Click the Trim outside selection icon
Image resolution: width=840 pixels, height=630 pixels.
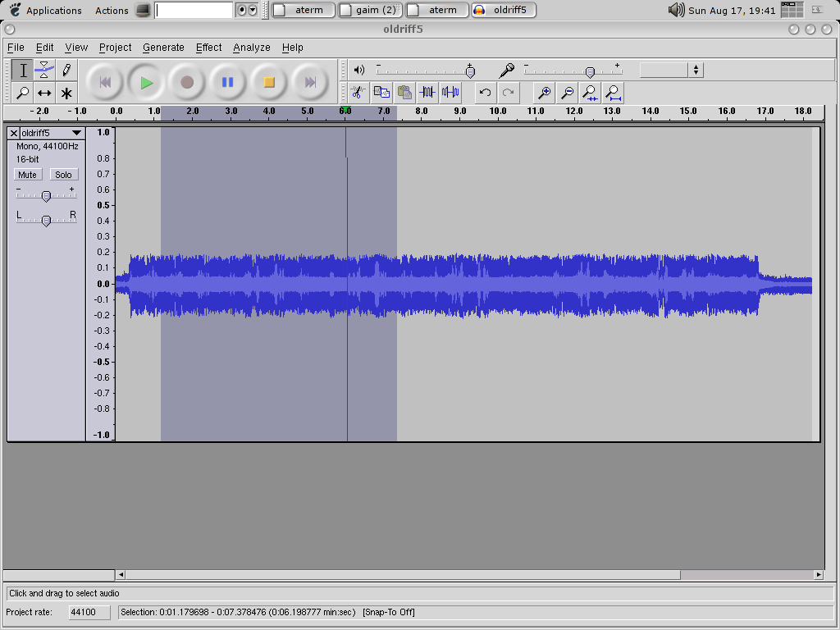tap(427, 92)
